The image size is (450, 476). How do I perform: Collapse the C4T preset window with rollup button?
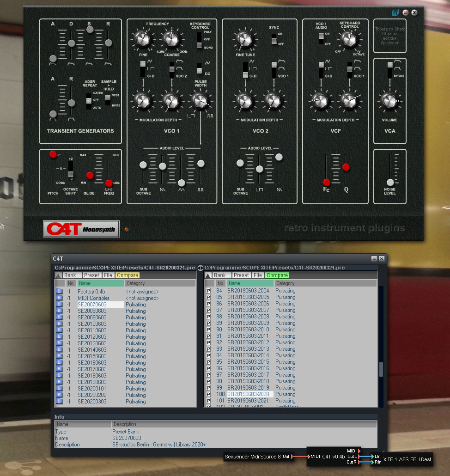coord(374,259)
